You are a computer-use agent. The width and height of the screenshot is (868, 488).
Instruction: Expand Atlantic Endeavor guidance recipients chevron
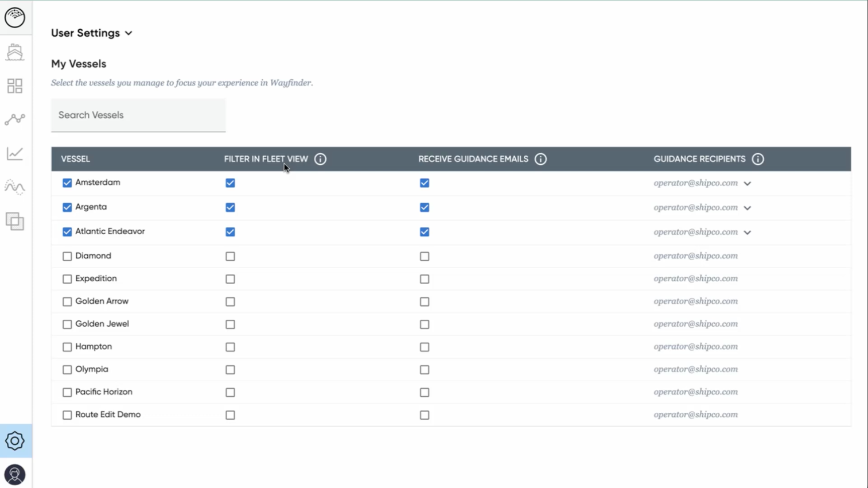(747, 233)
